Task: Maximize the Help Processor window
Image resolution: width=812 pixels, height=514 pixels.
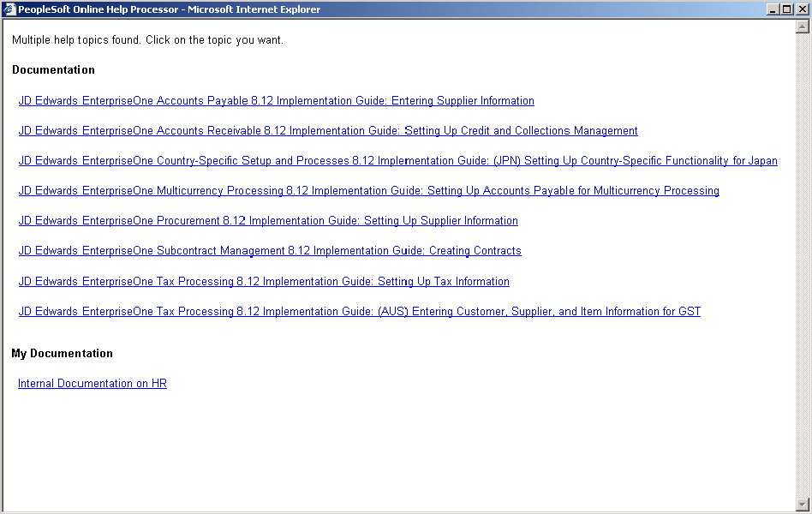Action: pyautogui.click(x=786, y=9)
